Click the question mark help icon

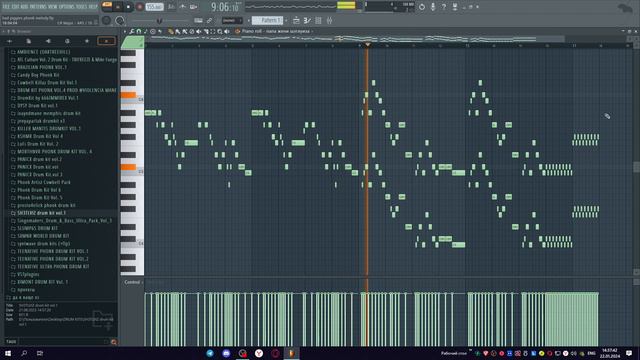tap(444, 7)
